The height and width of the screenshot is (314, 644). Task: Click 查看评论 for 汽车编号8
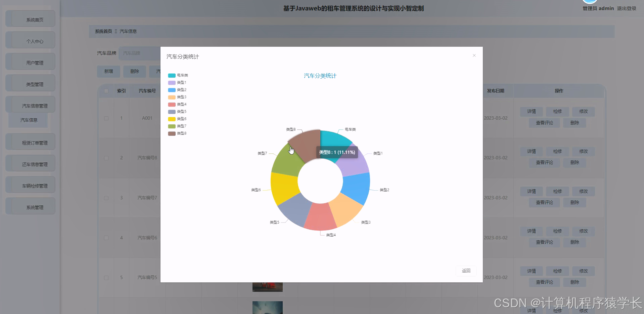pyautogui.click(x=544, y=162)
